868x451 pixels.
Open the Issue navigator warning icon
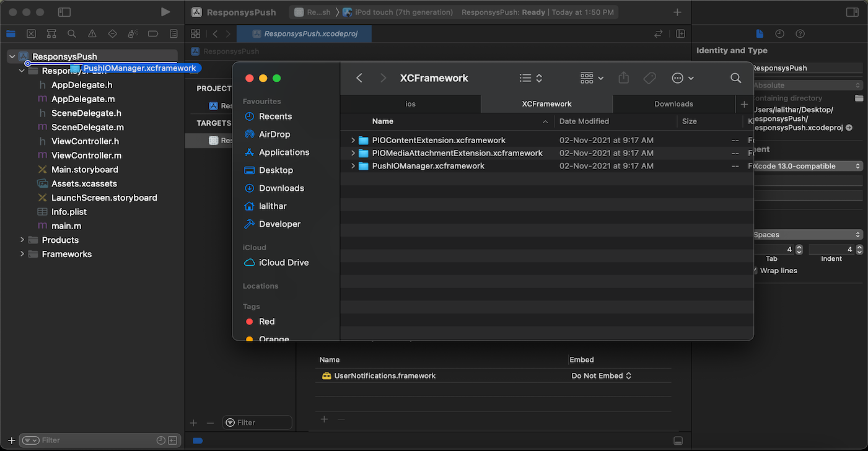(92, 33)
